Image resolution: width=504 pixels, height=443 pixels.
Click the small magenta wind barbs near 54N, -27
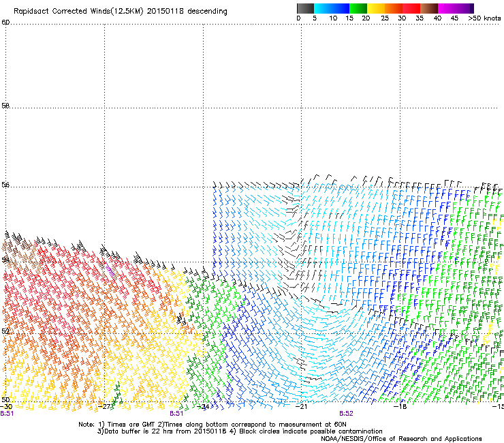click(110, 271)
